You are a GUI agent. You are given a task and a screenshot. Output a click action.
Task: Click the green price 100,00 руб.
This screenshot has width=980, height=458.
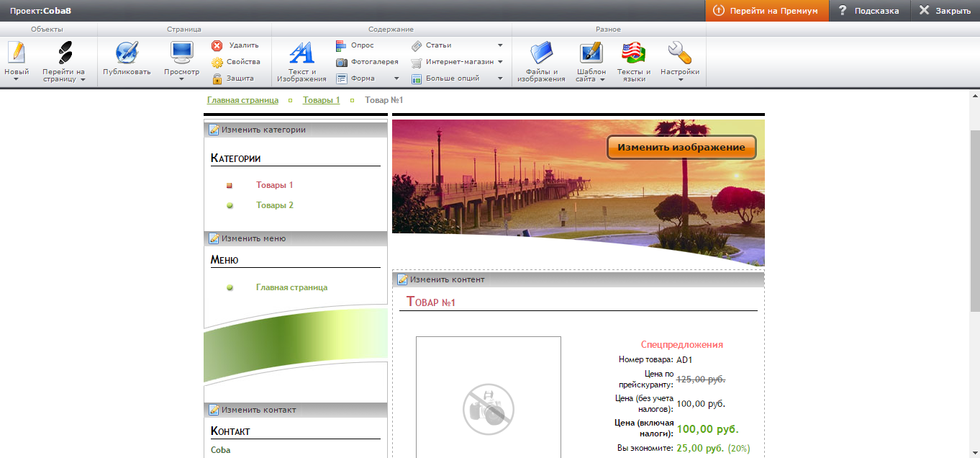click(707, 429)
